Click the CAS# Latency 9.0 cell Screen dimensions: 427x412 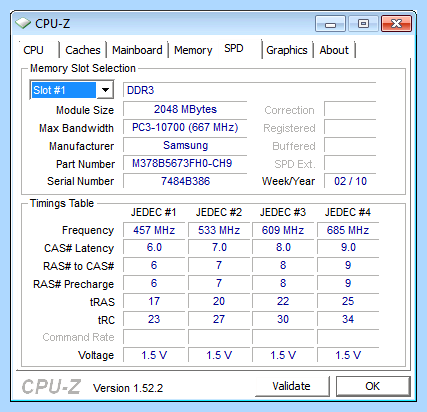(x=348, y=247)
